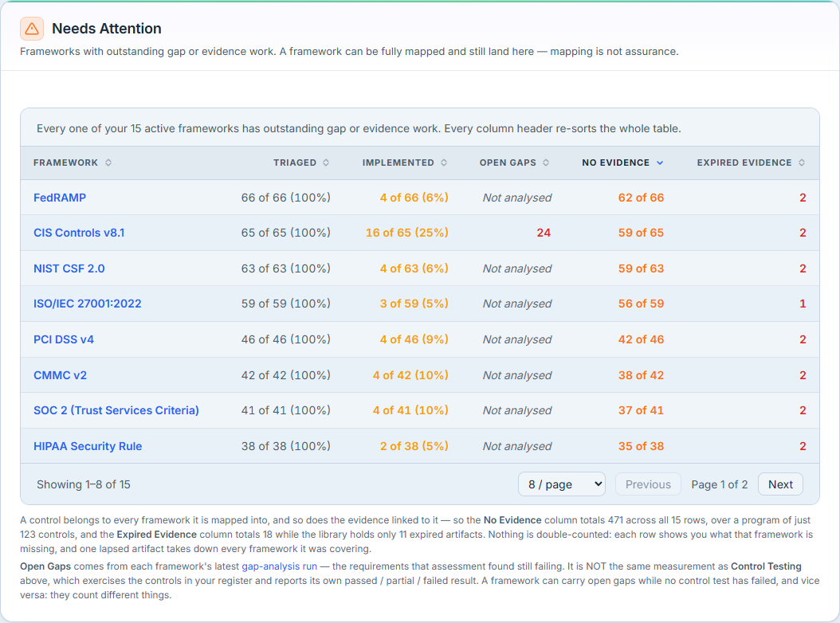The width and height of the screenshot is (840, 623).
Task: Open the ISO/IEC 27001:2022 framework
Action: 88,304
